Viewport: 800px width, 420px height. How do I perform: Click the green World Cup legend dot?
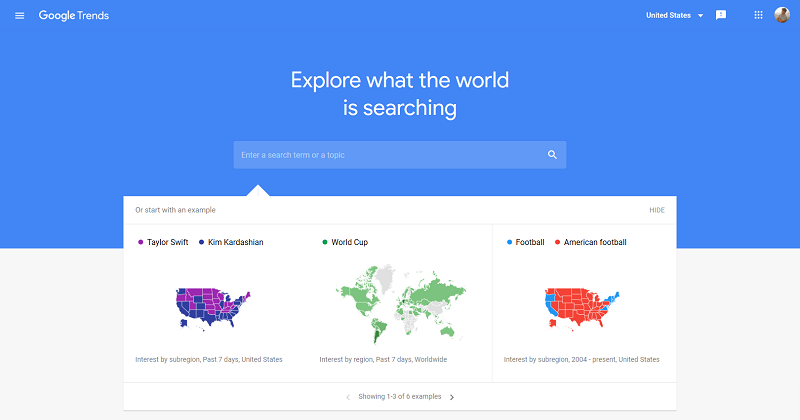click(325, 242)
